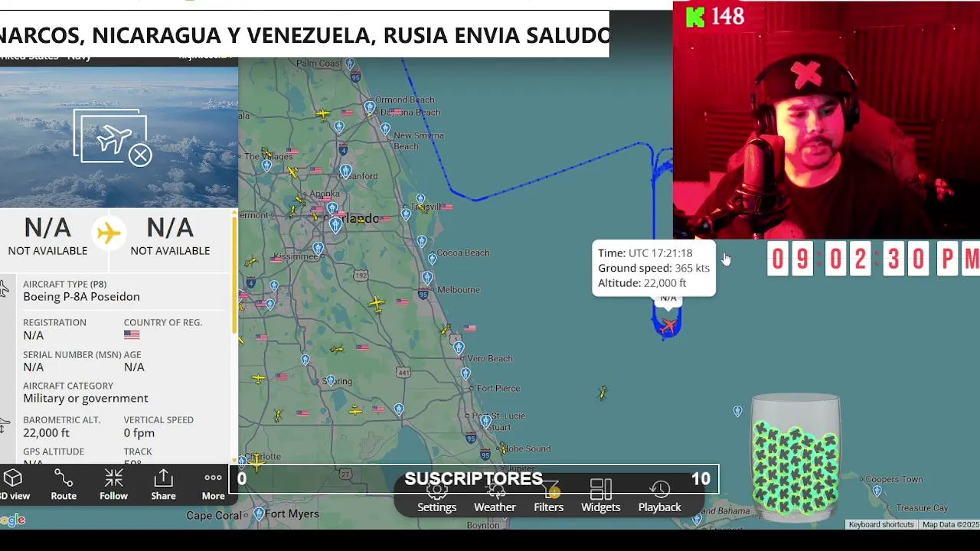The height and width of the screenshot is (551, 980).
Task: Click the N/A callsign label above red aircraft
Action: (668, 298)
